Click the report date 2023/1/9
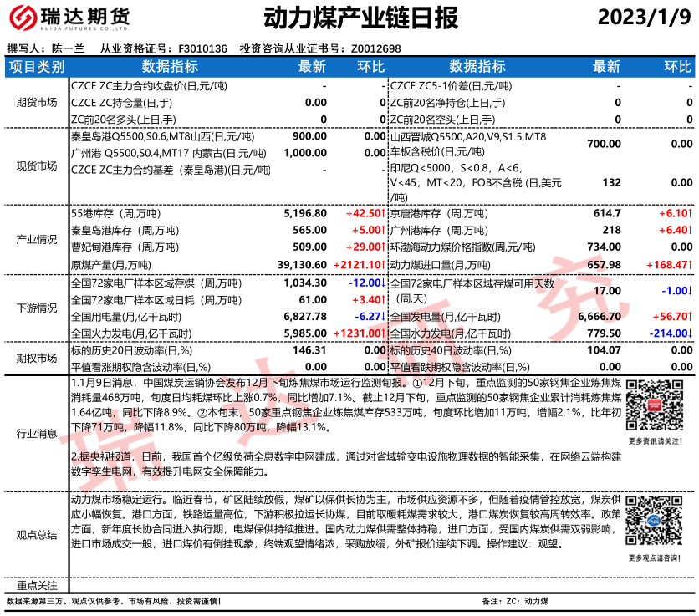699x616 pixels. pos(645,18)
